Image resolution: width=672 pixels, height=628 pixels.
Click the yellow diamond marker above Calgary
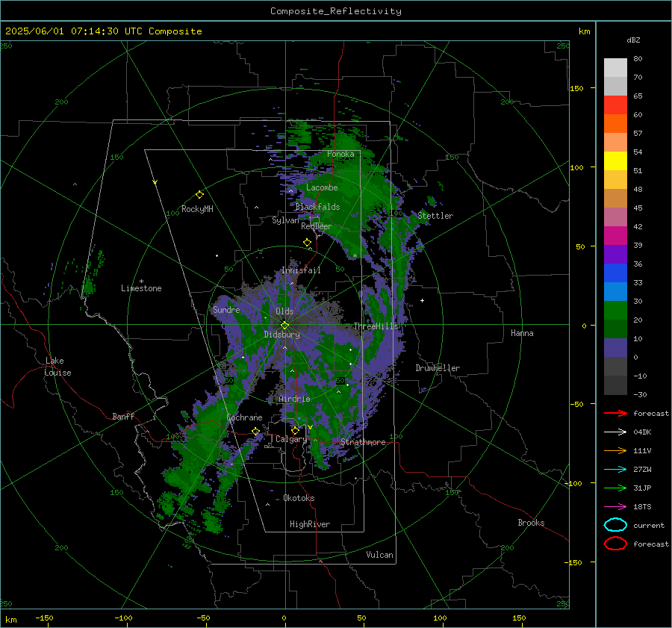295,430
